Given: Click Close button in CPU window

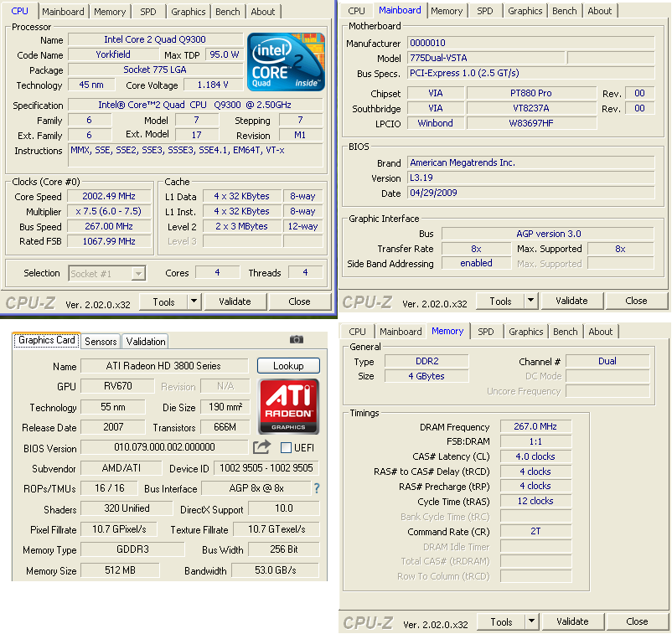Looking at the screenshot, I should click(x=299, y=302).
